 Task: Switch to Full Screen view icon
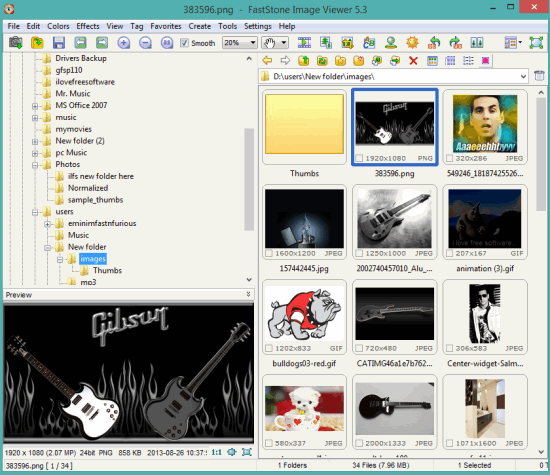(536, 43)
